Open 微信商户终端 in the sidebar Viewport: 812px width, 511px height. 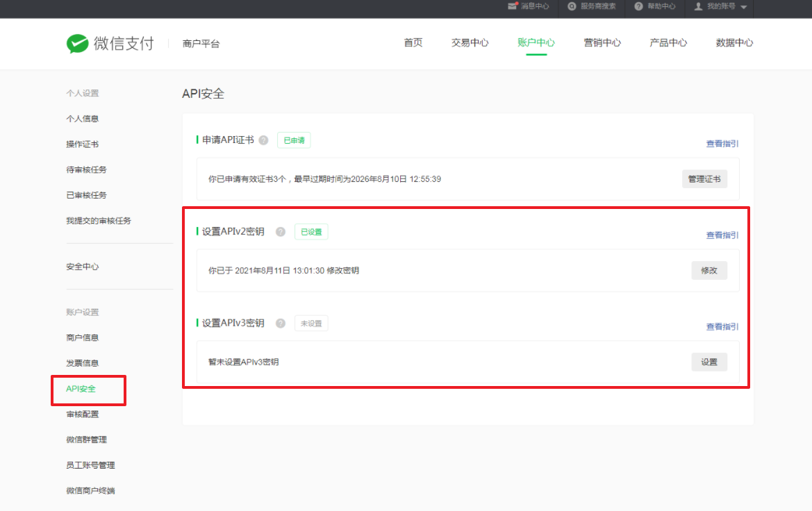click(90, 490)
